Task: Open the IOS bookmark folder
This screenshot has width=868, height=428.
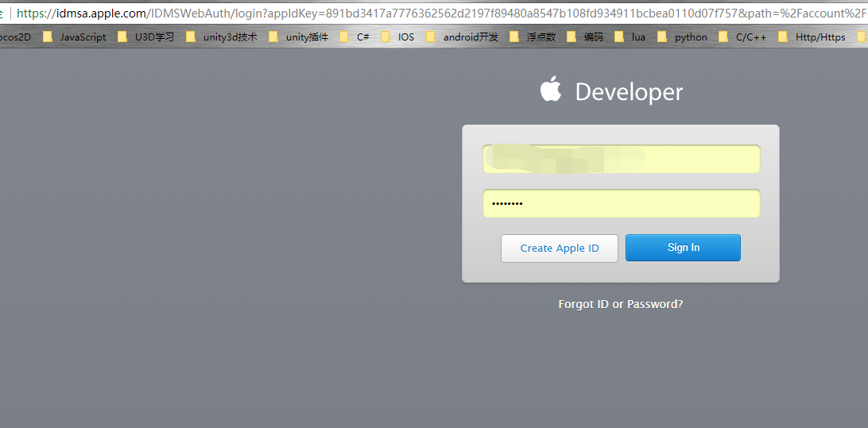Action: [x=397, y=37]
